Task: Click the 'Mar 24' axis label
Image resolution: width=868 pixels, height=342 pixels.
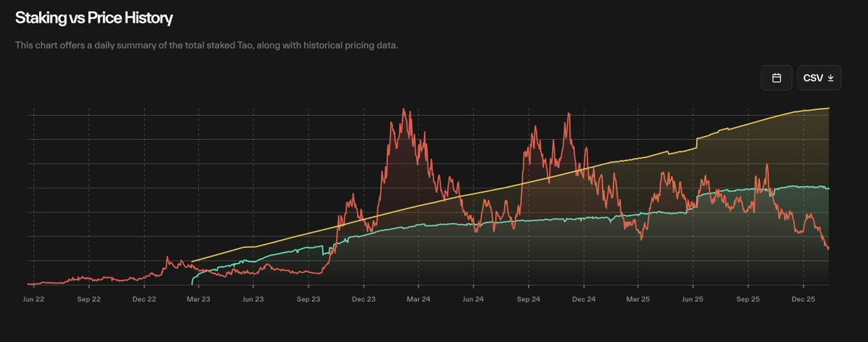Action: (418, 299)
